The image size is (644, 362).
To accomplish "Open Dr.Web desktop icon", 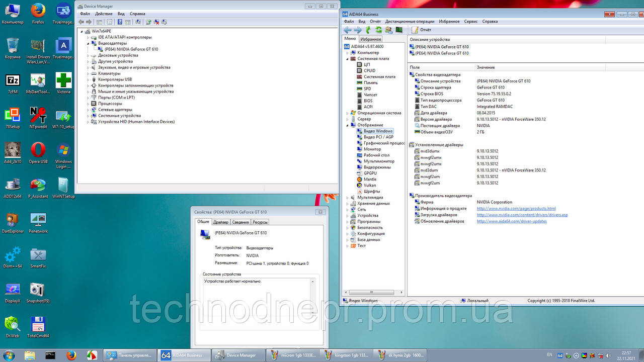I will tap(13, 327).
